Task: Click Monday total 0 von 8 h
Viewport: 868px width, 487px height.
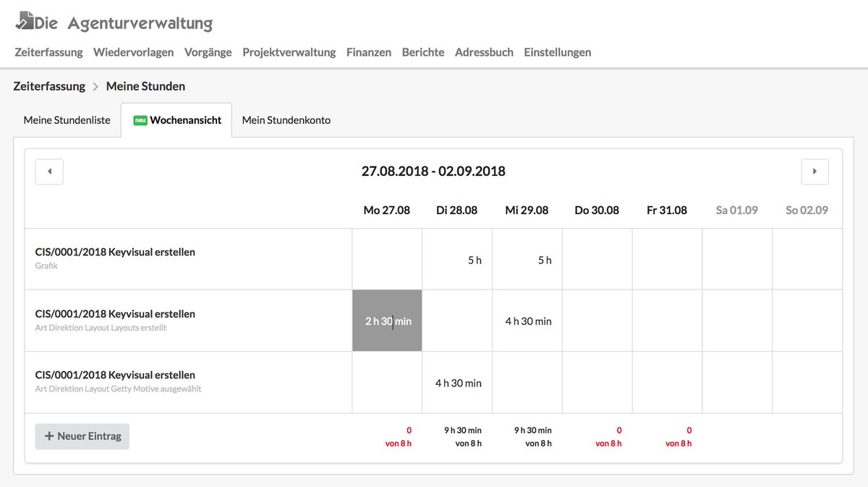Action: (398, 436)
